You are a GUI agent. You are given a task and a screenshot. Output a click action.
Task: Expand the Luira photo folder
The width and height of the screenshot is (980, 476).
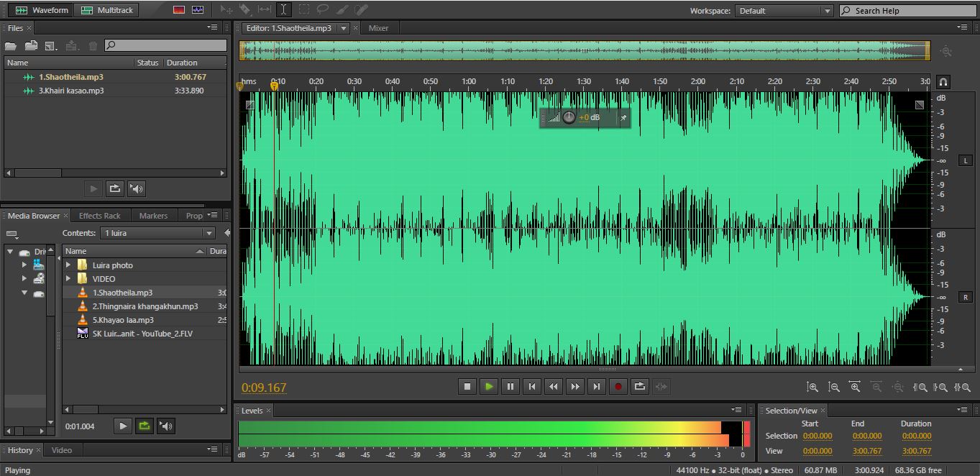click(69, 265)
